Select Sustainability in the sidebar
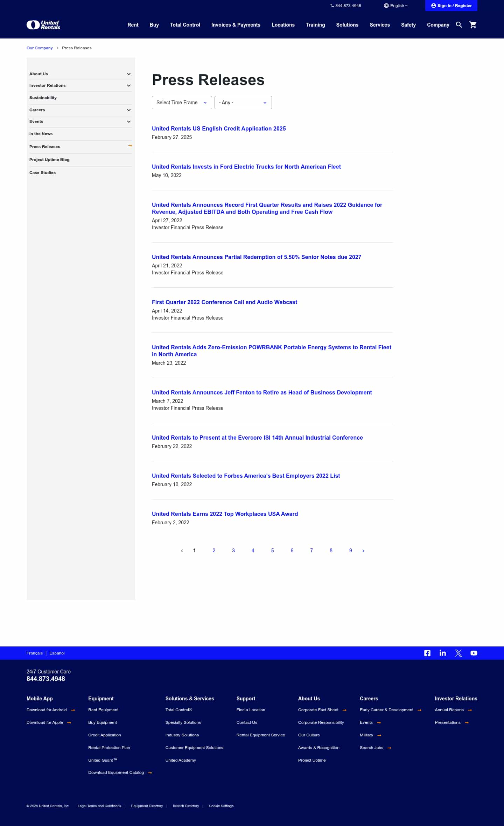This screenshot has height=826, width=504. click(x=43, y=98)
